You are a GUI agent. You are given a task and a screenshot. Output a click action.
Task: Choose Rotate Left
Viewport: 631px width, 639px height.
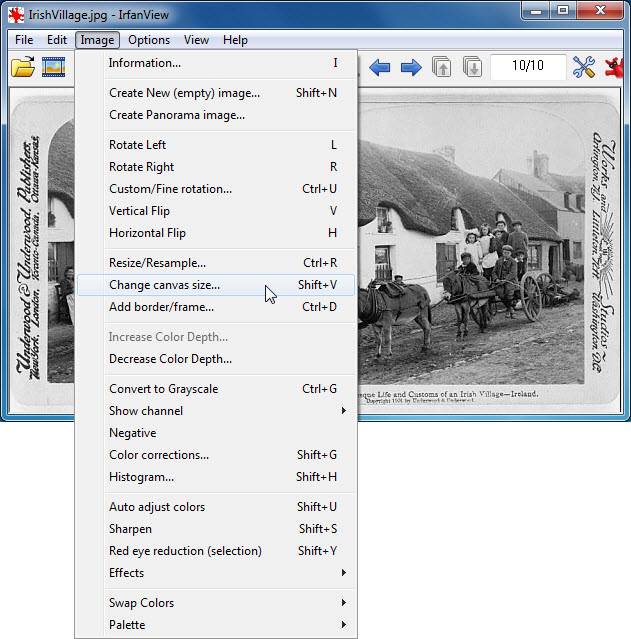click(x=216, y=145)
